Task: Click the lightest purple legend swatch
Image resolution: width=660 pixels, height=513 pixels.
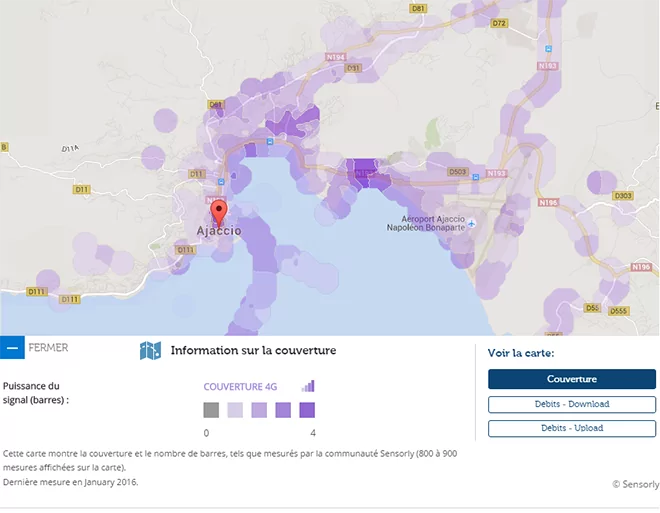Action: click(235, 410)
